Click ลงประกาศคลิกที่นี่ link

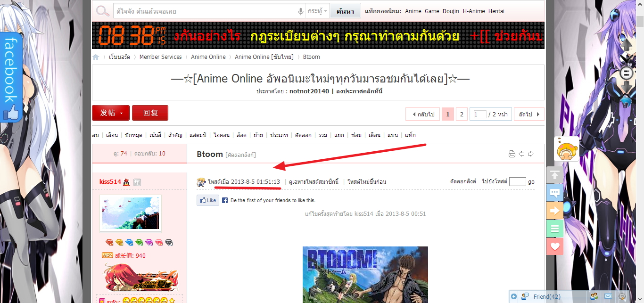coord(359,91)
